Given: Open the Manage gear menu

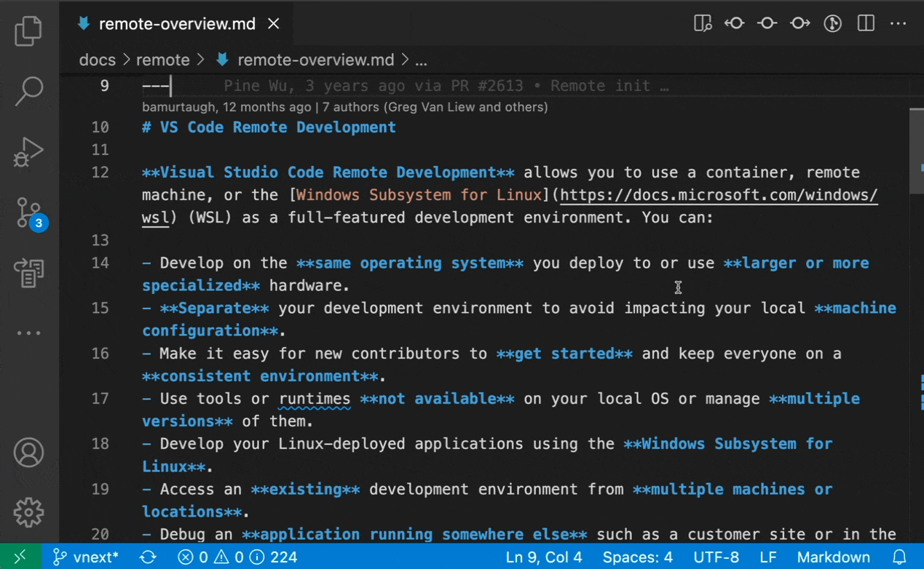Looking at the screenshot, I should click(29, 512).
